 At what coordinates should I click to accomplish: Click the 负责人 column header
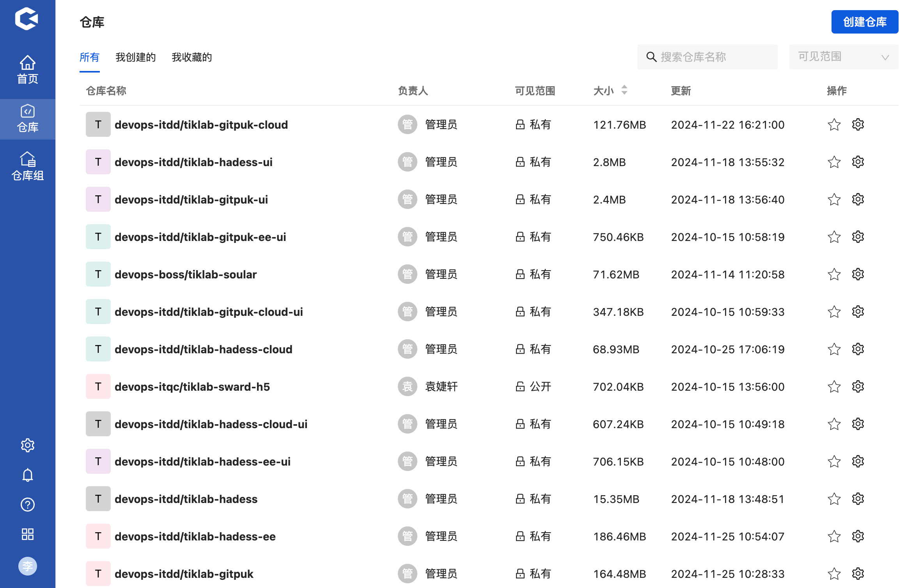tap(413, 91)
